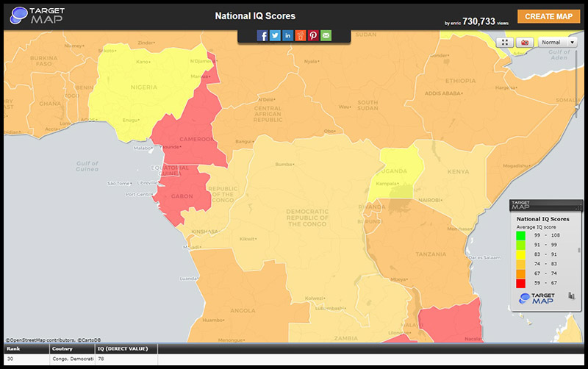Viewport: 588px width, 369px height.
Task: Toggle fullscreen map view
Action: tap(505, 43)
